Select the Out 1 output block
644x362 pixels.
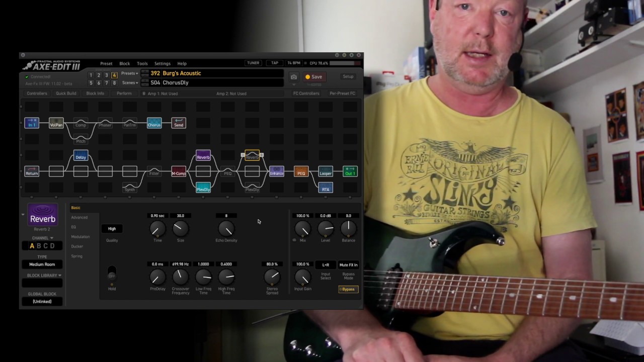[350, 171]
